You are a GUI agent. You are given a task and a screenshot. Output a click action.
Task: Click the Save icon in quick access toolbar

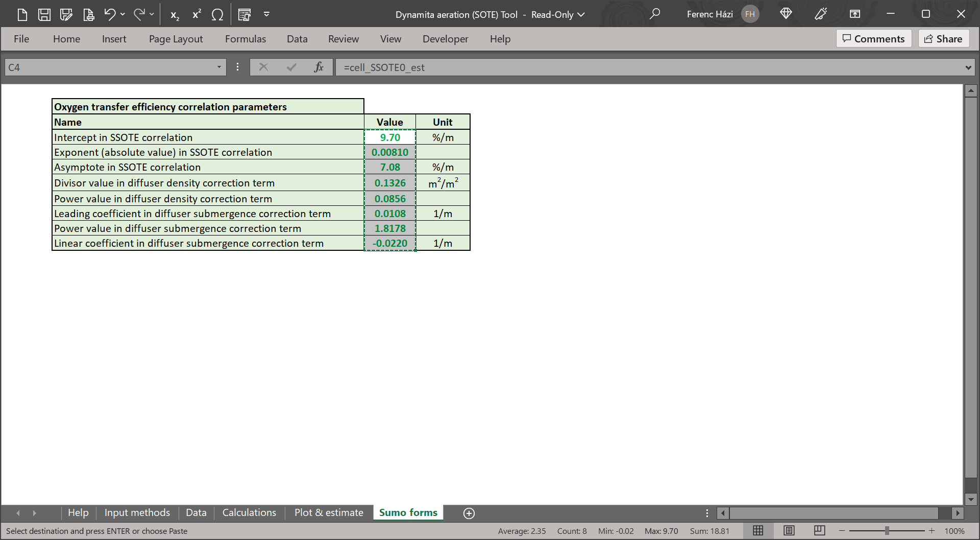(44, 14)
